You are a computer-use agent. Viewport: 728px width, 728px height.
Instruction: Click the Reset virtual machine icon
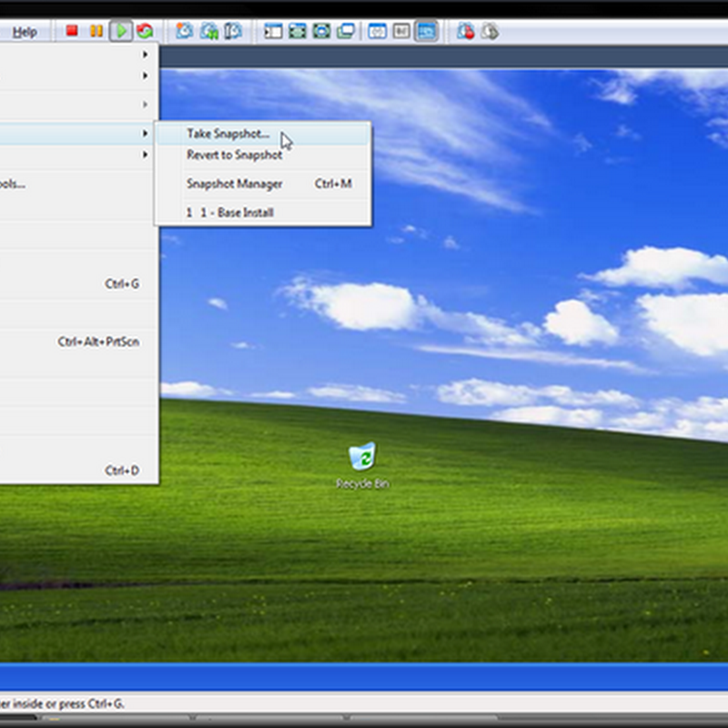coord(145,31)
